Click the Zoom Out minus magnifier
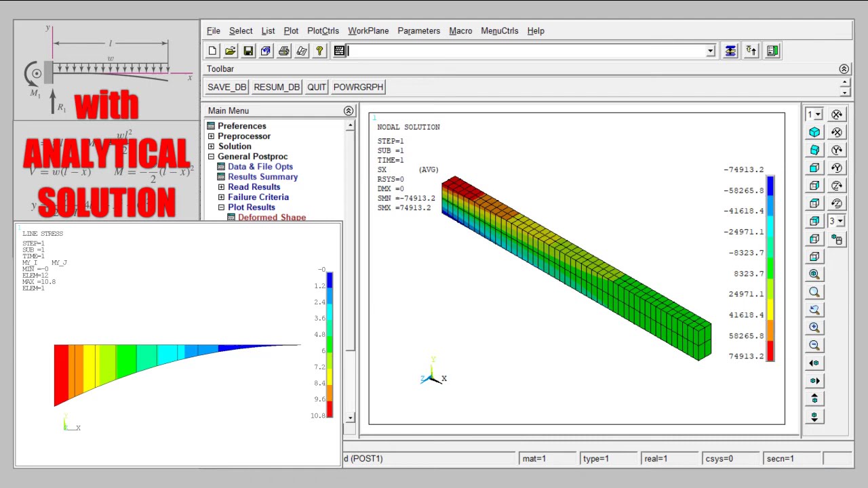The height and width of the screenshot is (488, 868). pos(814,345)
